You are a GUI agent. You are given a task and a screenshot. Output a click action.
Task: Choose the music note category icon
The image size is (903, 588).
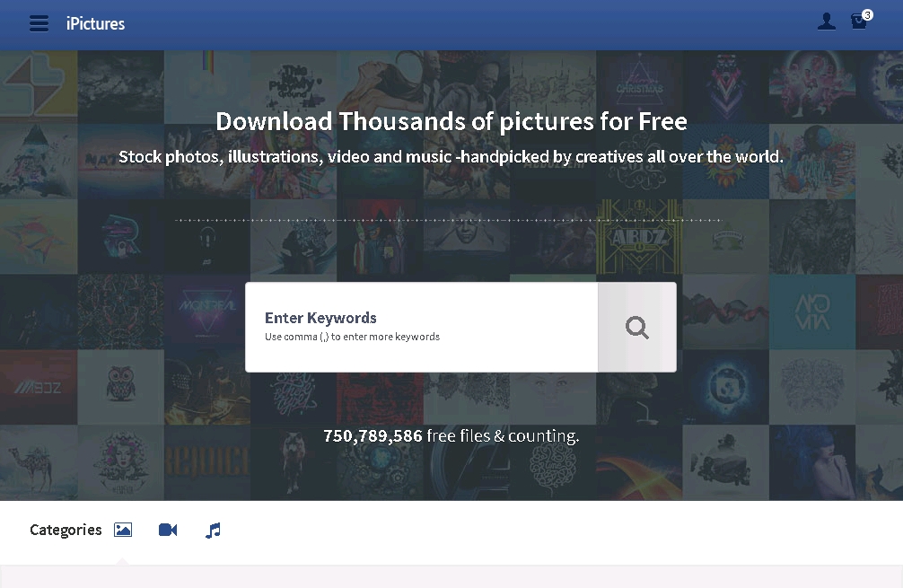(213, 531)
